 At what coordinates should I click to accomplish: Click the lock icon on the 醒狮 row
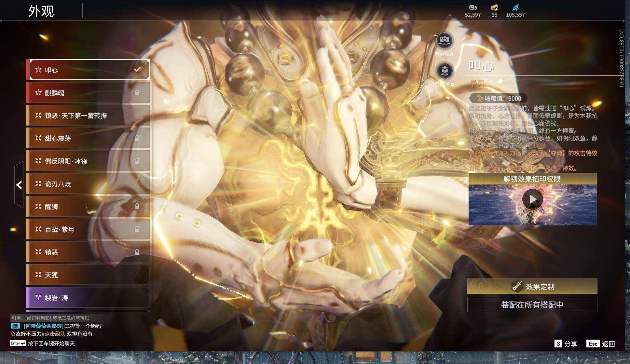tap(137, 207)
